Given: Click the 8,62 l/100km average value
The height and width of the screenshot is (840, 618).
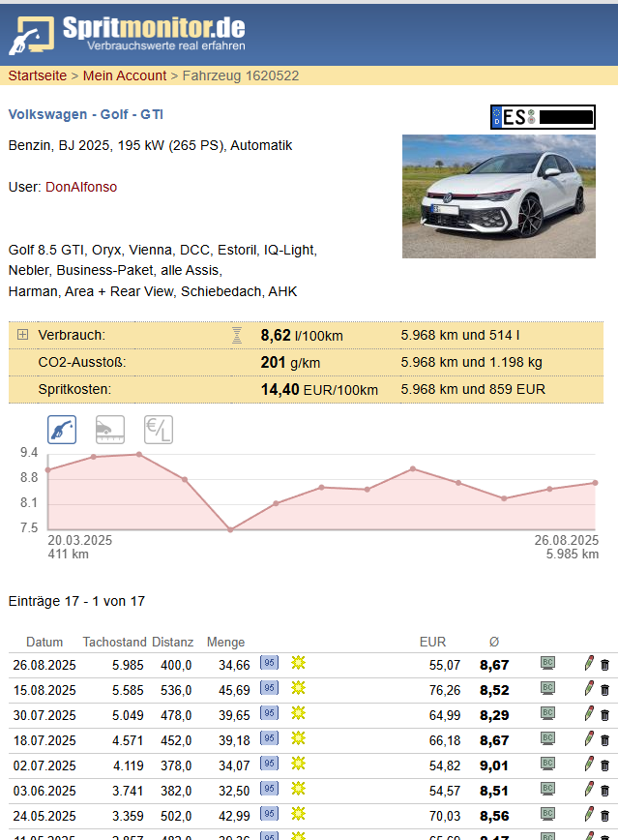Looking at the screenshot, I should (302, 336).
